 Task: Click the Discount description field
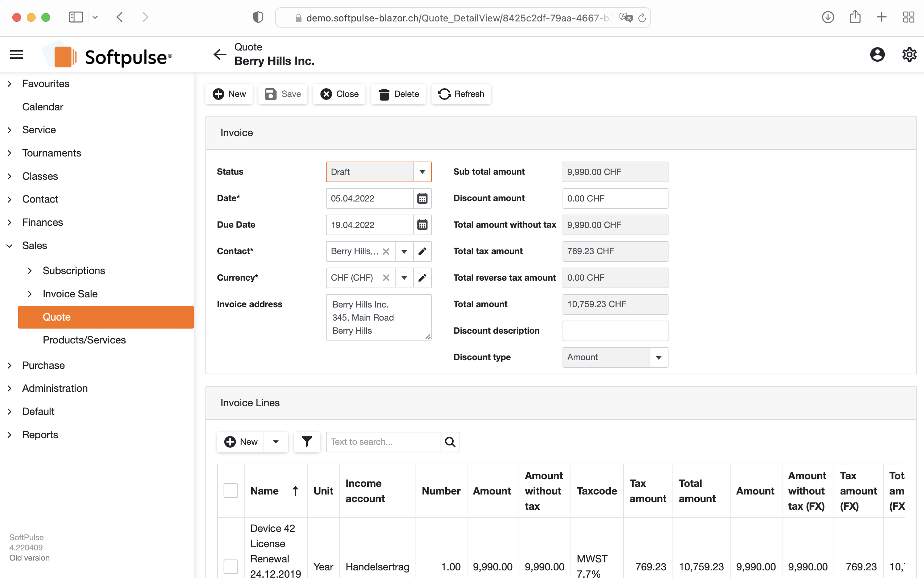pyautogui.click(x=615, y=331)
